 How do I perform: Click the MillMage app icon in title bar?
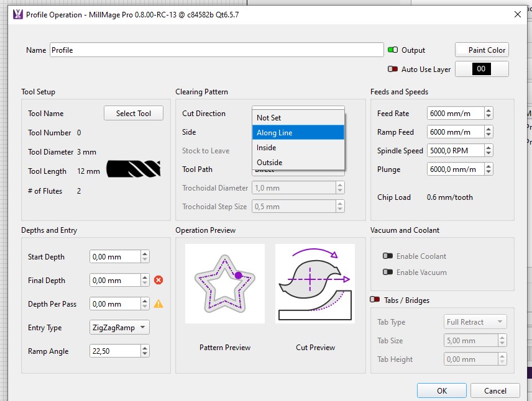tap(17, 14)
